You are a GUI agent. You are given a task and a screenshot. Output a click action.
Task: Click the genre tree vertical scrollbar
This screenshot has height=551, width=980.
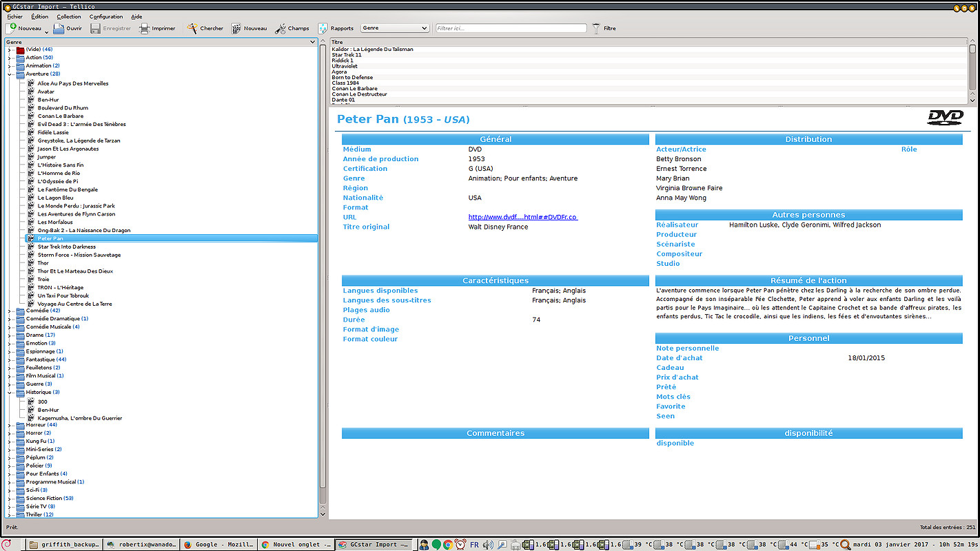323,275
